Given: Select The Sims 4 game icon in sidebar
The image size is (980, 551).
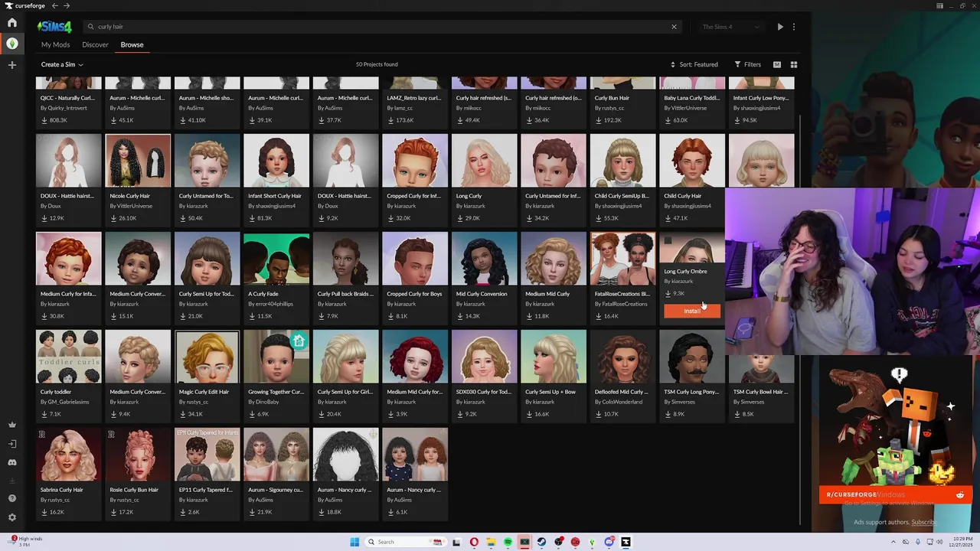Looking at the screenshot, I should (x=12, y=44).
